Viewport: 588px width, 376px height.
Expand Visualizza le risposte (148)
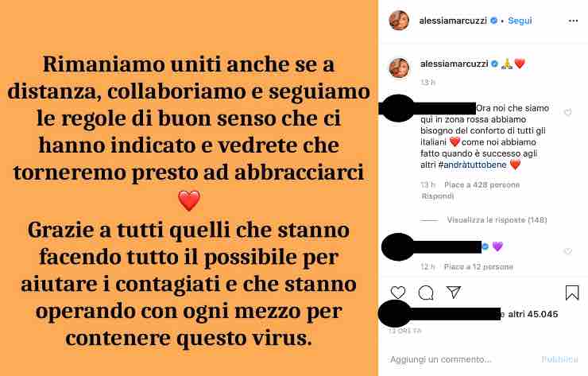point(497,220)
